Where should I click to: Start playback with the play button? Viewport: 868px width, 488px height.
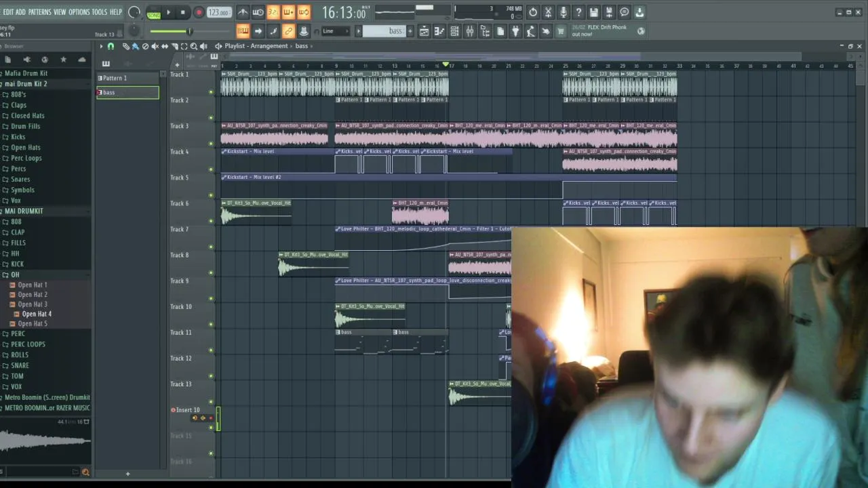pos(168,12)
